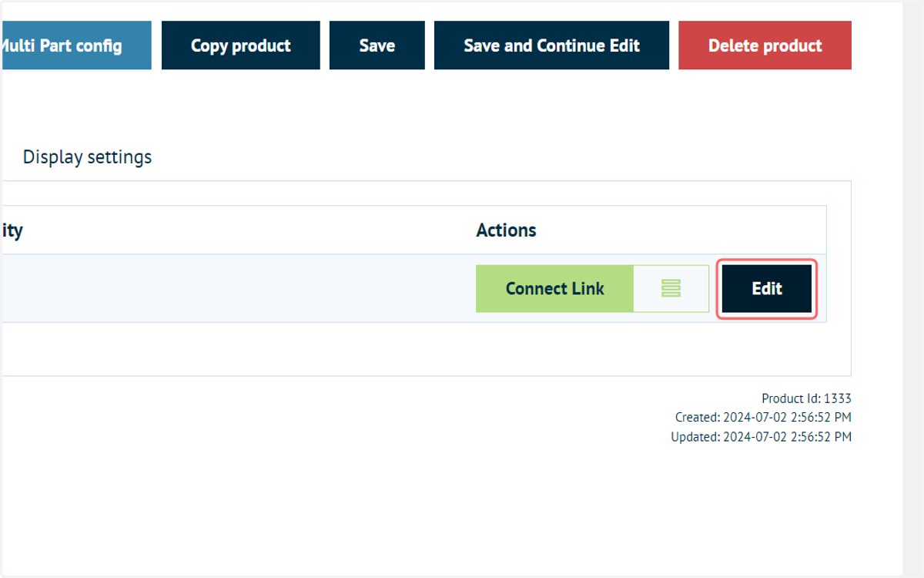
Task: Open the Multi Part config button
Action: [x=75, y=45]
